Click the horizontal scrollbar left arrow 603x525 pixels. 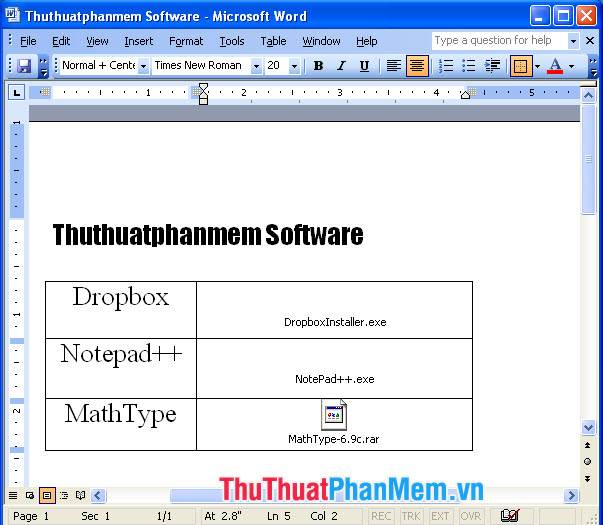98,495
